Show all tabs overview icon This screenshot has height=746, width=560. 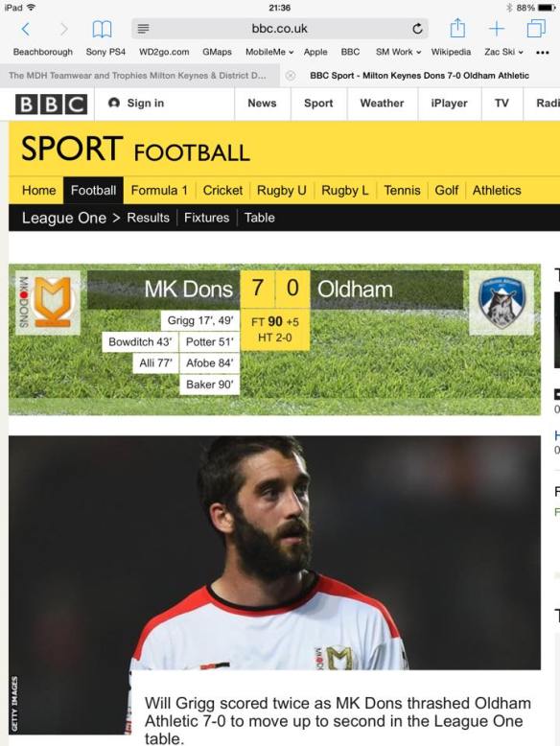click(x=536, y=29)
